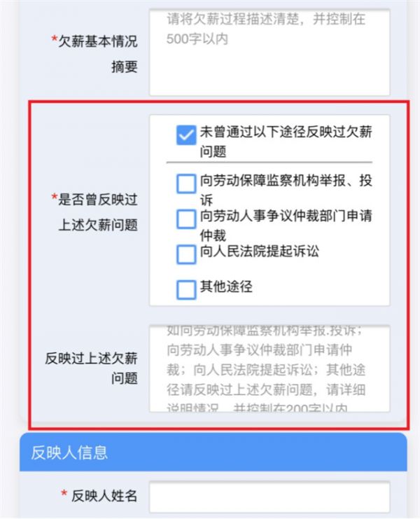
Task: Check 向劳动保障监察机构举报、投诉 option
Action: click(x=186, y=184)
